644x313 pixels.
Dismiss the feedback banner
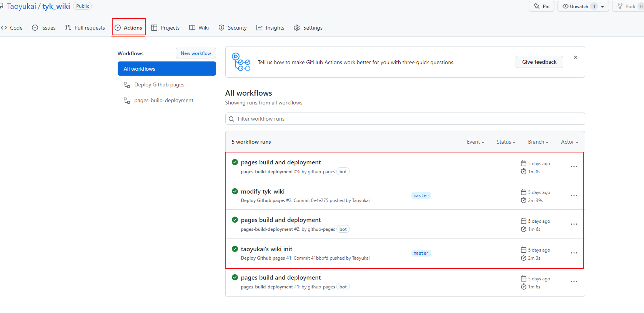576,57
